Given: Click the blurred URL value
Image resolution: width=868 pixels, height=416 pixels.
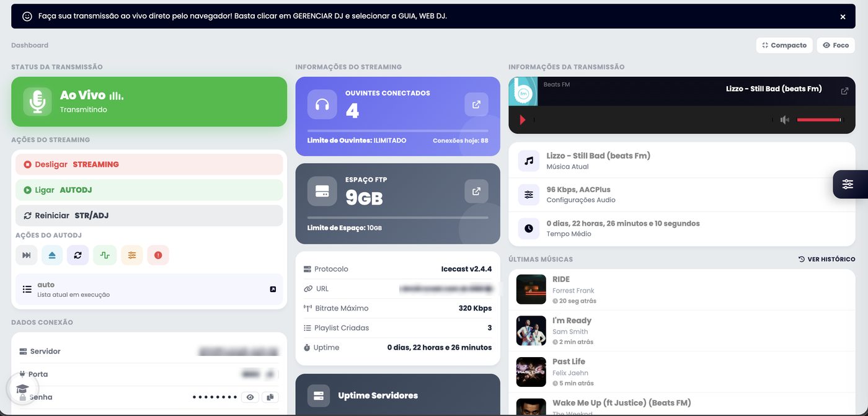Looking at the screenshot, I should pyautogui.click(x=446, y=289).
